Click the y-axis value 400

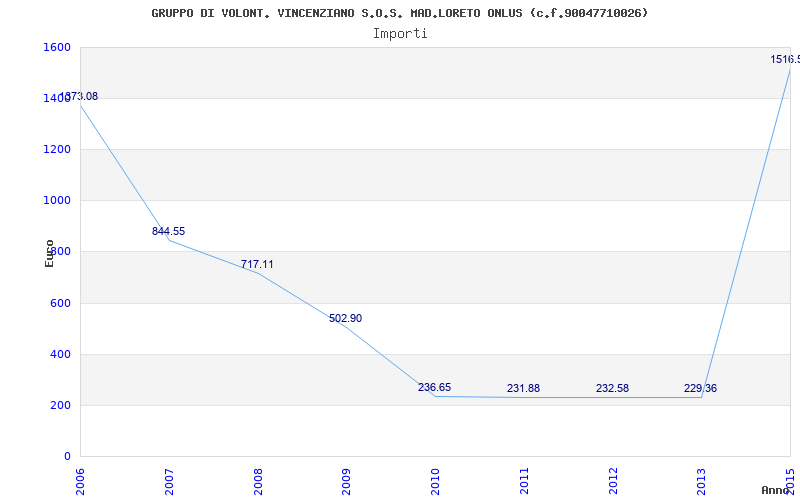[60, 355]
